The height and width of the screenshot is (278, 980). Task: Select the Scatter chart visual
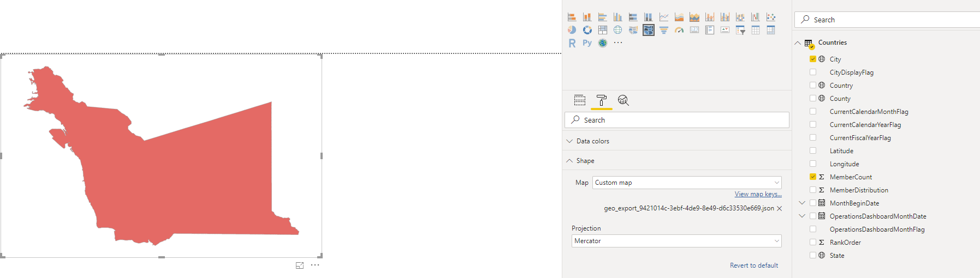770,17
